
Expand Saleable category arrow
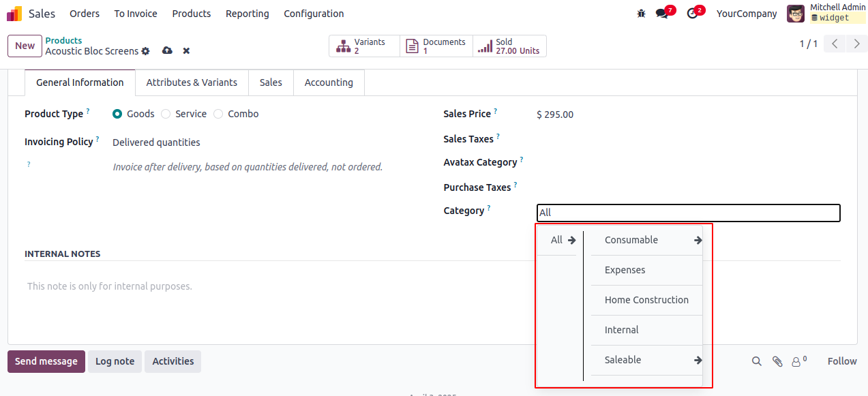(698, 361)
